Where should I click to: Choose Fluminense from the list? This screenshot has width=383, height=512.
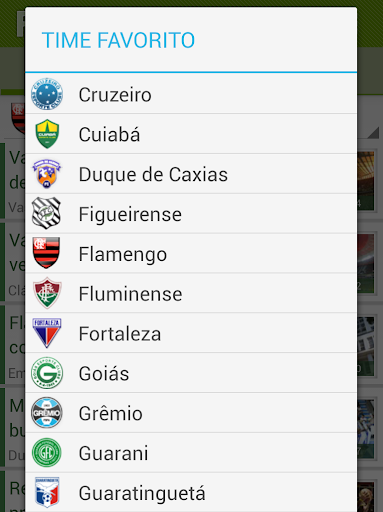pyautogui.click(x=191, y=293)
